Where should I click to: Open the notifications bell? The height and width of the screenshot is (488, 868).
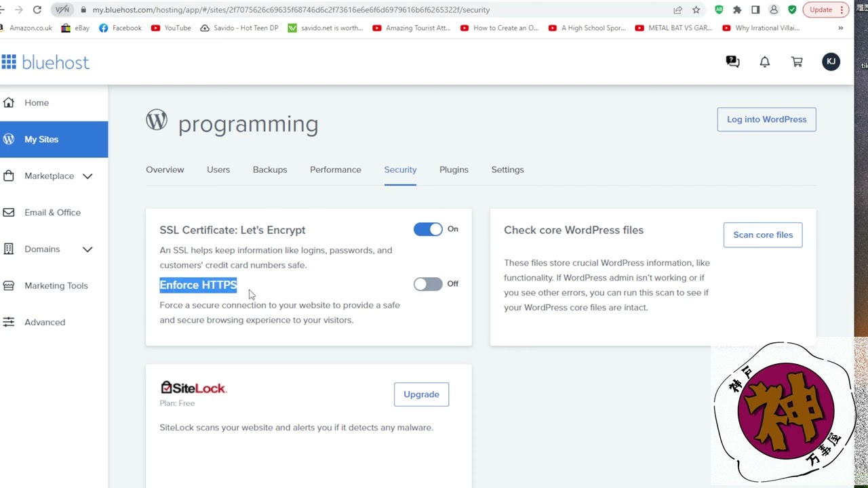pos(765,62)
